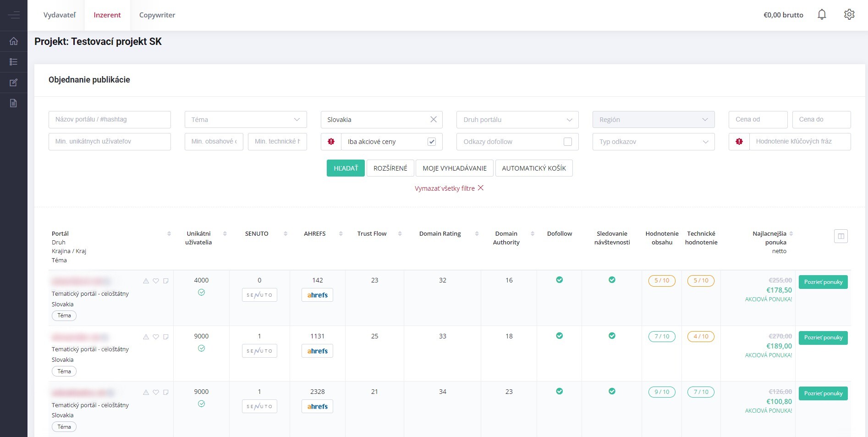
Task: Click the verified check under 4000 users
Action: (201, 293)
